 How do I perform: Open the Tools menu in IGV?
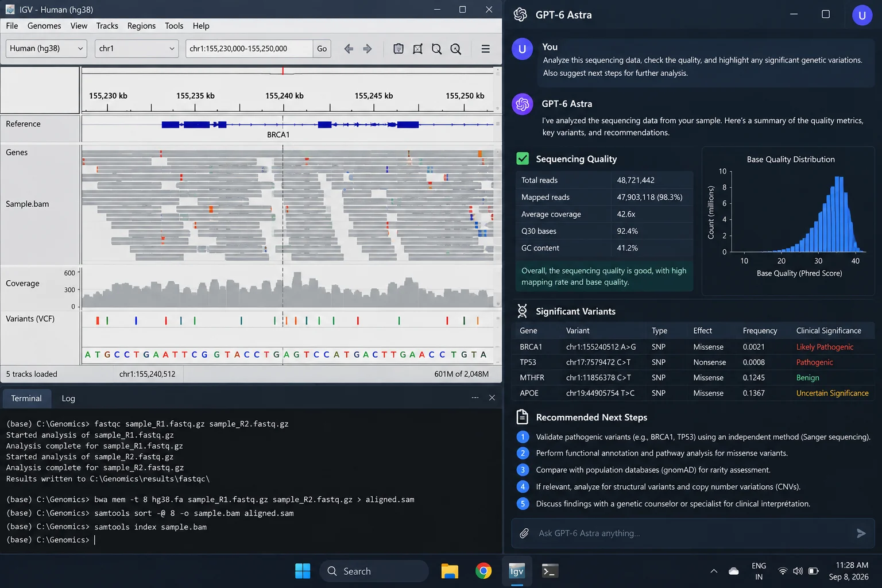[x=174, y=26]
